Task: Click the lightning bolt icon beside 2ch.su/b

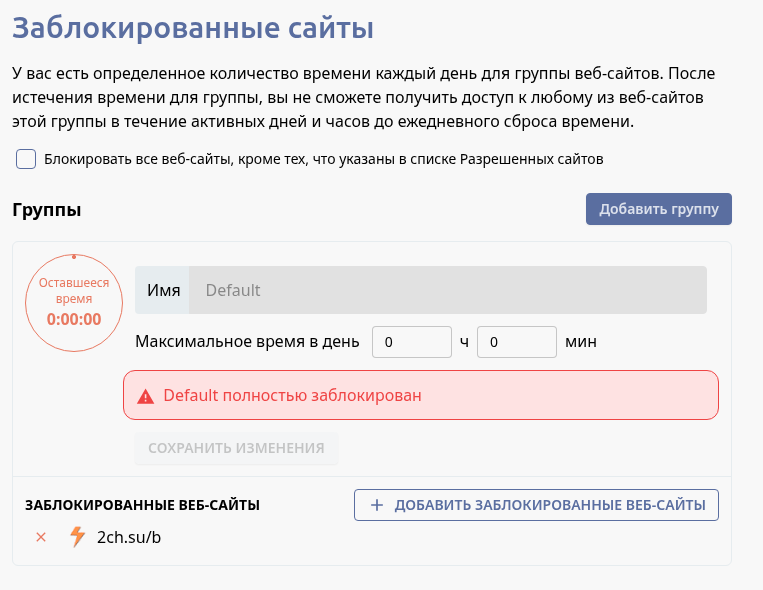Action: click(x=77, y=536)
